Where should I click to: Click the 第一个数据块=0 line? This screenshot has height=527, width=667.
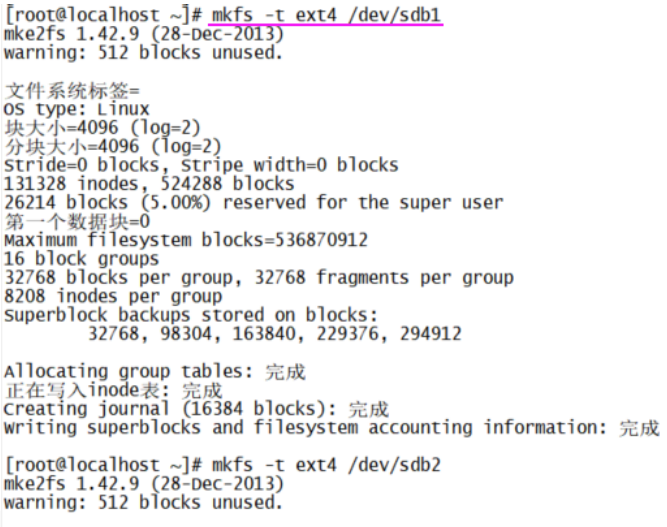pos(77,221)
